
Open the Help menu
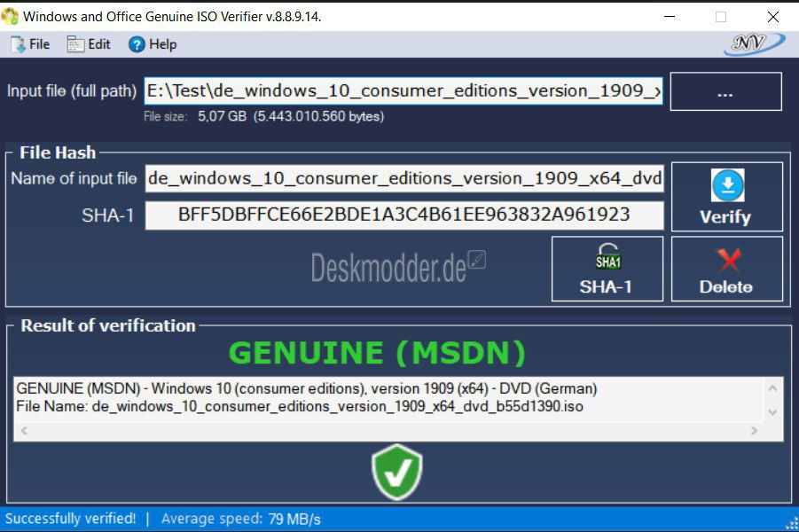click(153, 44)
